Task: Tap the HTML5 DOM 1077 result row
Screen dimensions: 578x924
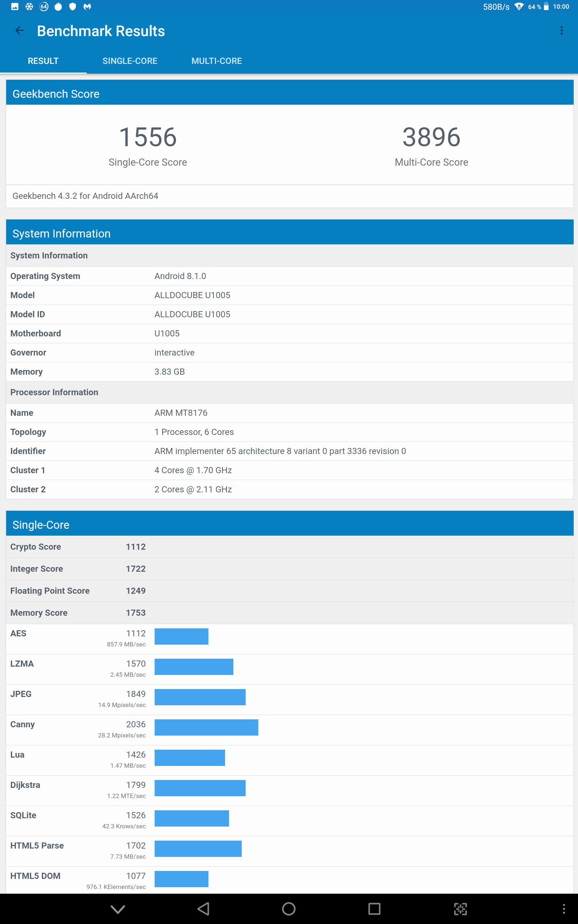Action: [x=289, y=880]
